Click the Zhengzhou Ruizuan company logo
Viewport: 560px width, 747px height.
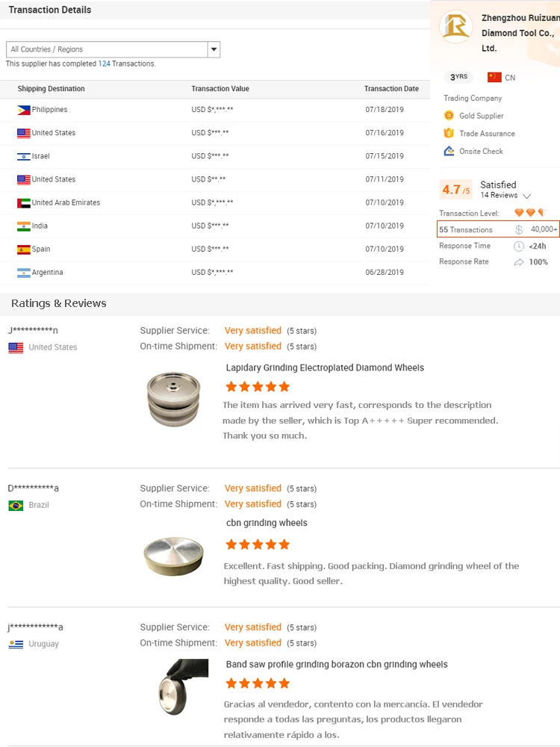455,27
